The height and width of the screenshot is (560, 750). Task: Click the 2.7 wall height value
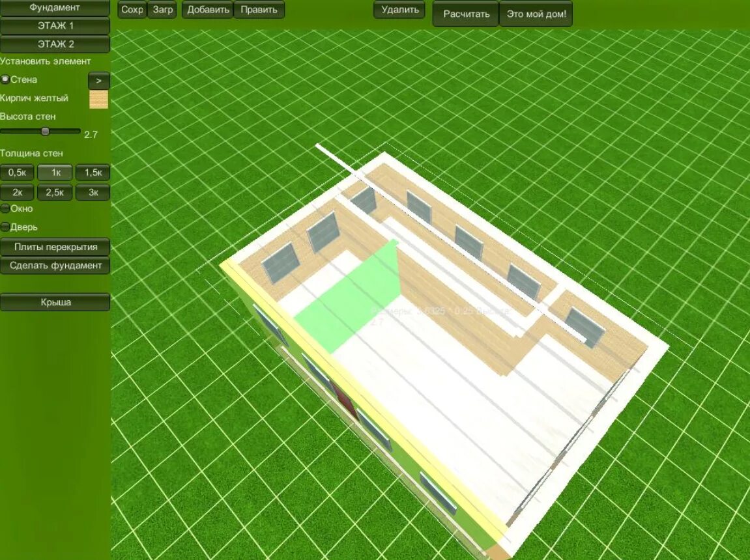[91, 135]
